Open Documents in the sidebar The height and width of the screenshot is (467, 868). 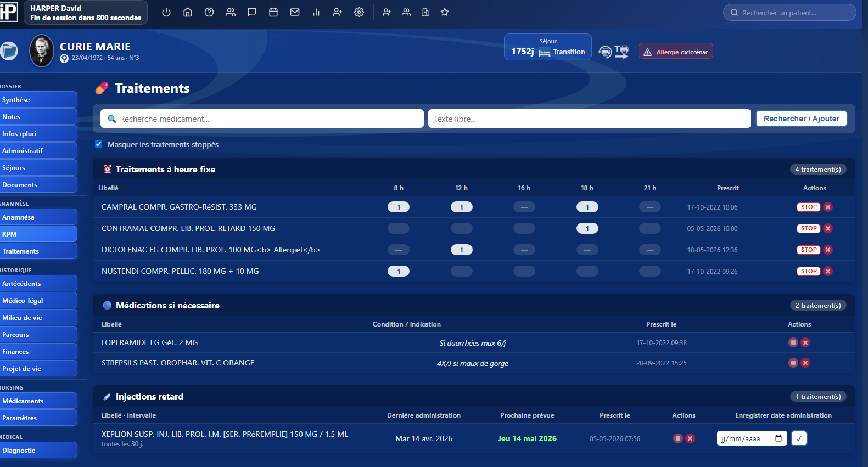(x=38, y=185)
